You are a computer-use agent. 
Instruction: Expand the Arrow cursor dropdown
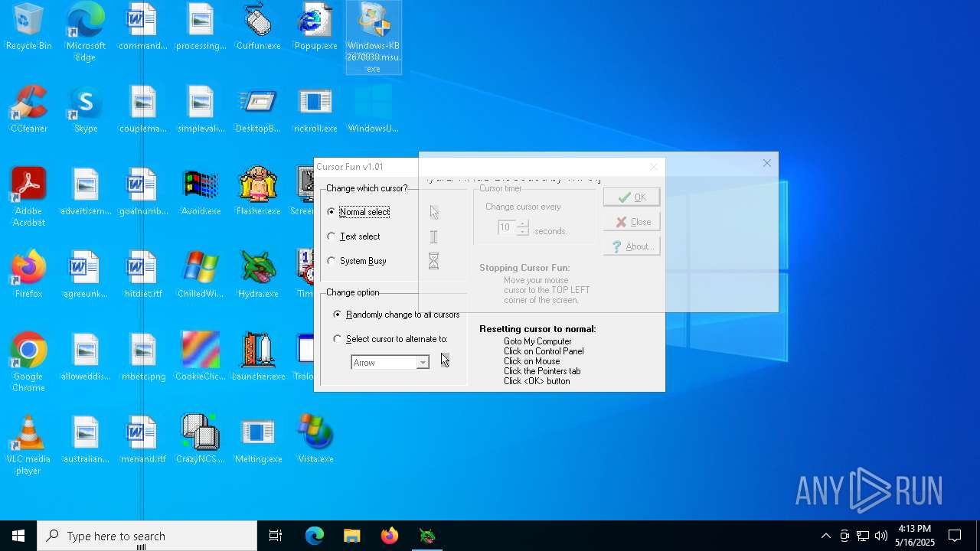423,363
